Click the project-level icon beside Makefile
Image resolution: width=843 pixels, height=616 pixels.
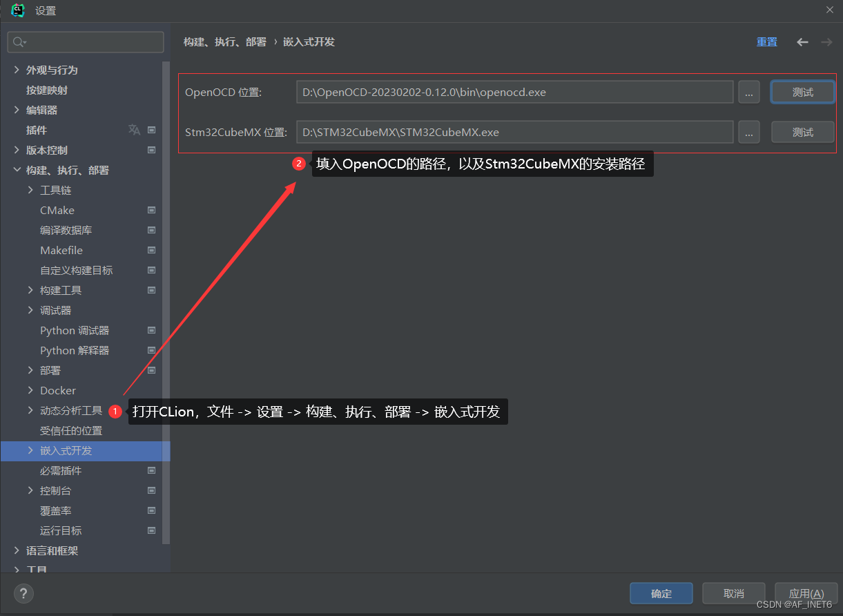[x=152, y=250]
